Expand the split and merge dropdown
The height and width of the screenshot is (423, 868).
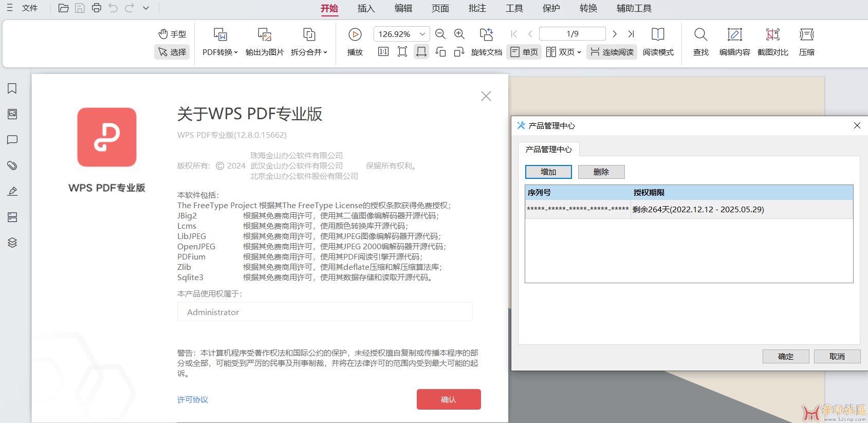[x=309, y=52]
